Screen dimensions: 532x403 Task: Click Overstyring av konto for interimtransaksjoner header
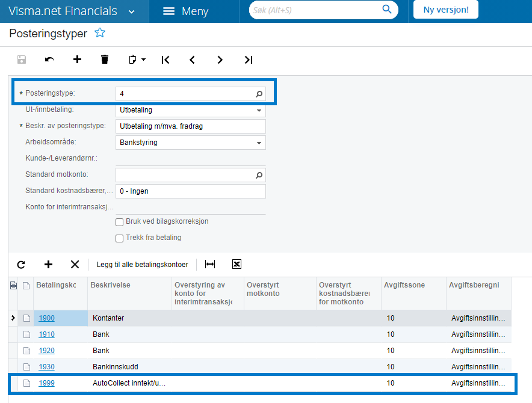[208, 294]
